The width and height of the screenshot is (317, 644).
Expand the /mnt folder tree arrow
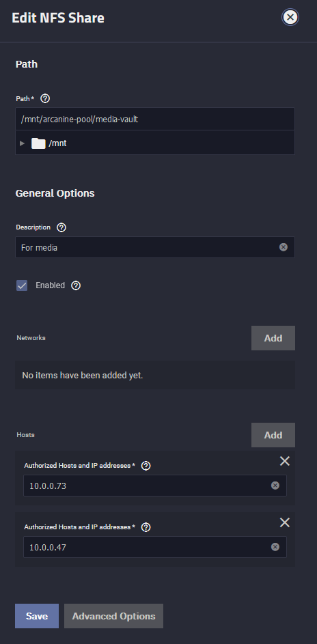[x=22, y=143]
